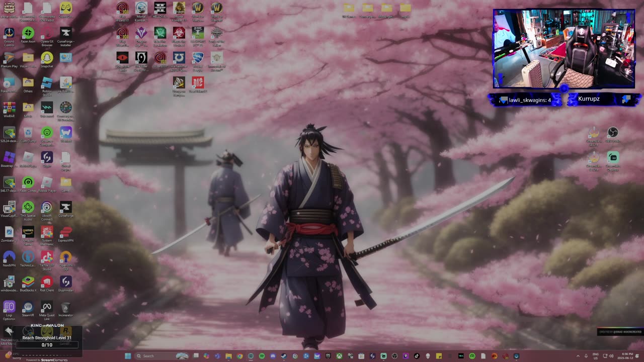
Task: Select Reach Stronghold Level 31 text
Action: [x=47, y=338]
